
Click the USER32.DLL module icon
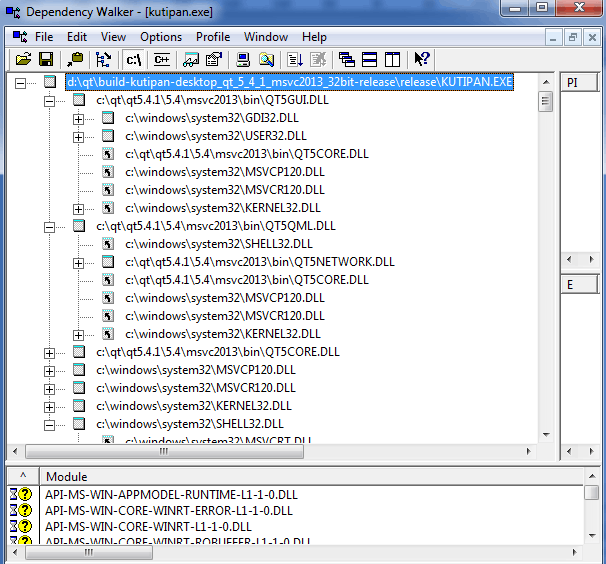pos(108,136)
